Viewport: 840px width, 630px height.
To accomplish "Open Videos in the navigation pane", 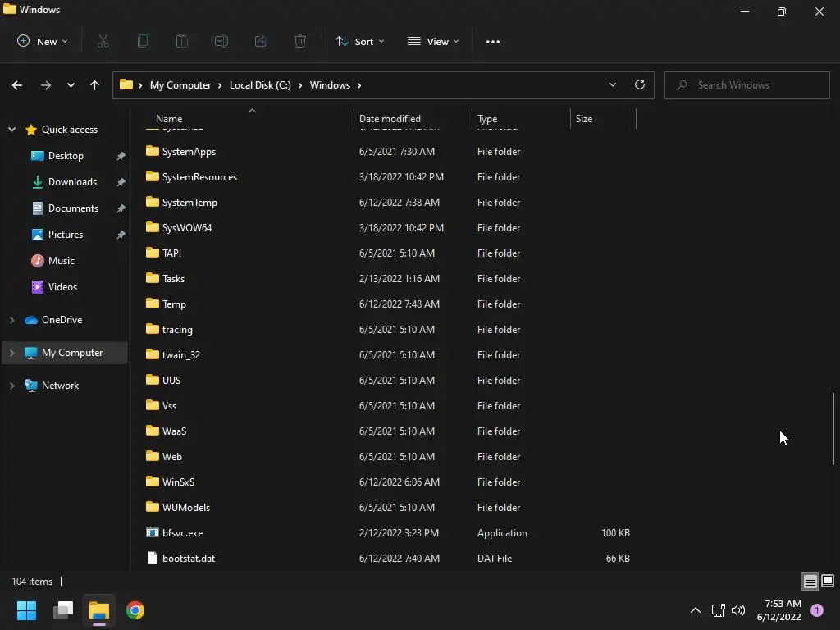I will click(x=62, y=286).
